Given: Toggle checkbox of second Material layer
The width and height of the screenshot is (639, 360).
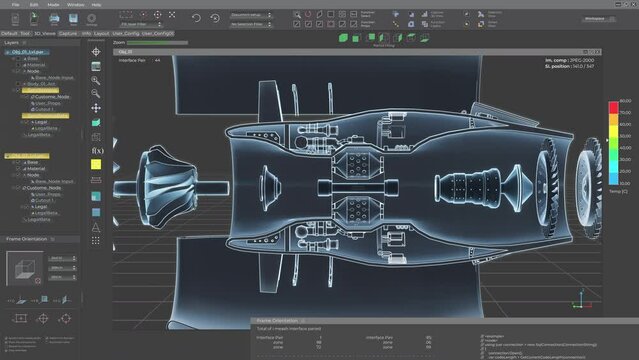Looking at the screenshot, I should (x=18, y=169).
